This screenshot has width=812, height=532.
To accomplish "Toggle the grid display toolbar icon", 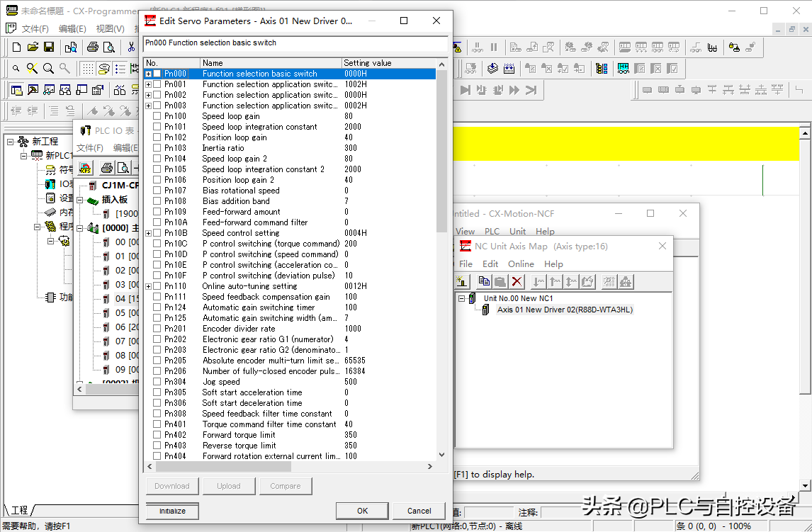I will pyautogui.click(x=87, y=69).
